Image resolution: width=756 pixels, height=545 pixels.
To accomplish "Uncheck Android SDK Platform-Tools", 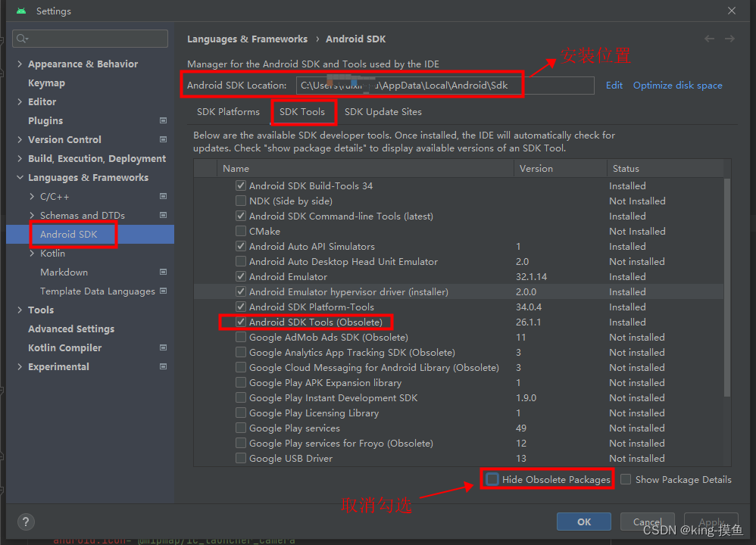I will [241, 307].
